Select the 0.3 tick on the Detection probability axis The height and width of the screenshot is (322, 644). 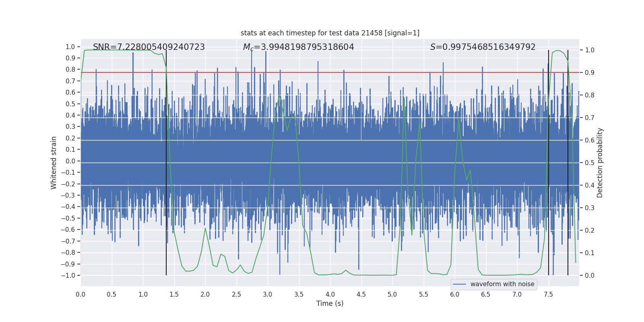pyautogui.click(x=590, y=208)
